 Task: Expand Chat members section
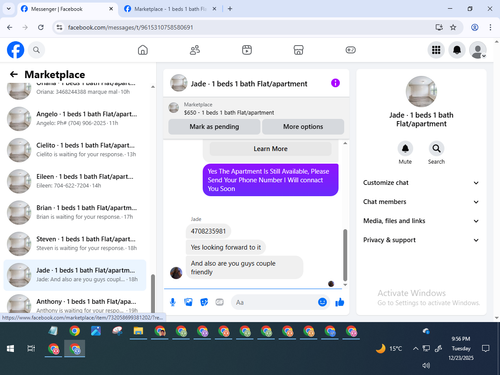click(x=421, y=202)
